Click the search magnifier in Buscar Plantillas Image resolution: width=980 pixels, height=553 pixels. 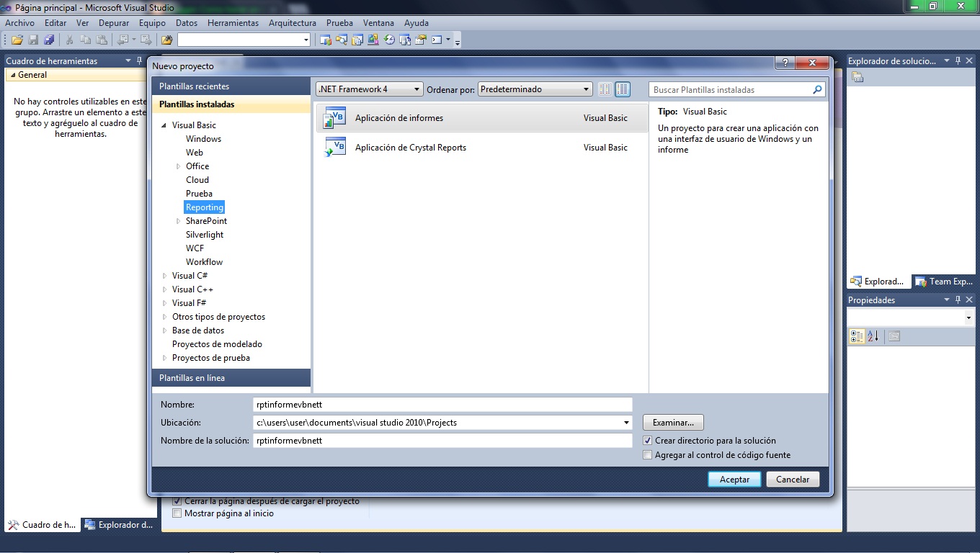click(816, 89)
